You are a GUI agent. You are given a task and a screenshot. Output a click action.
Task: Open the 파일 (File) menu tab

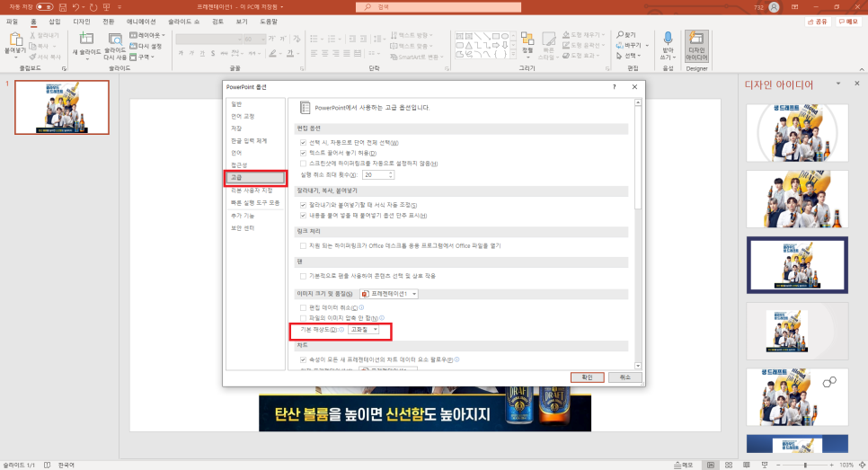coord(12,22)
